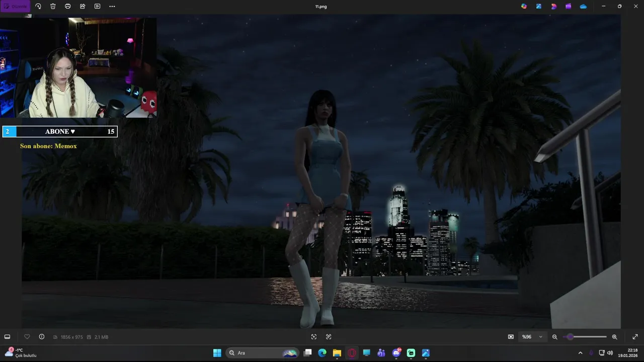Open Discord from the taskbar
644x362 pixels.
[x=396, y=353]
